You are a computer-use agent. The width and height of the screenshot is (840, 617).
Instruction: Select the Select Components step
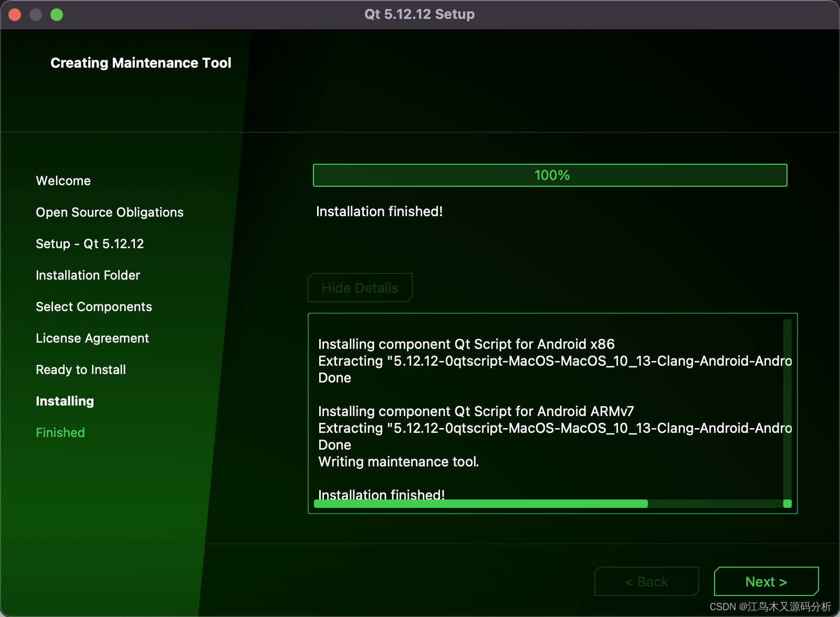[93, 306]
